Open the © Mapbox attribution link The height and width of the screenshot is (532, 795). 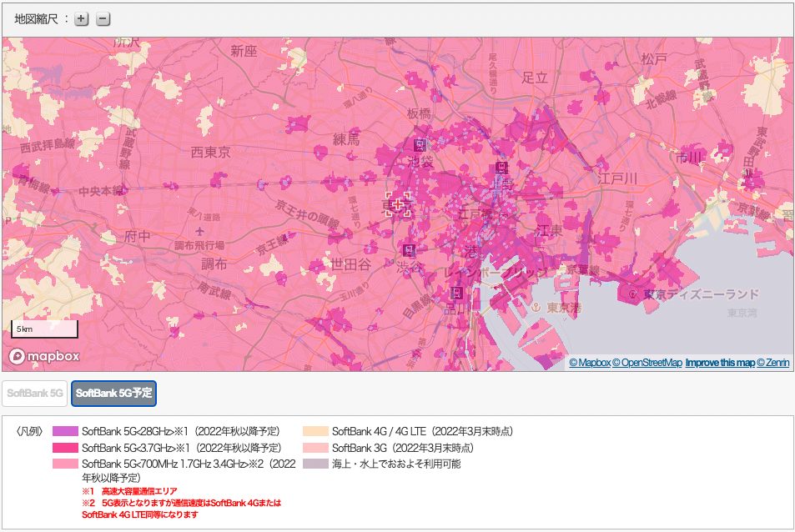tap(590, 363)
